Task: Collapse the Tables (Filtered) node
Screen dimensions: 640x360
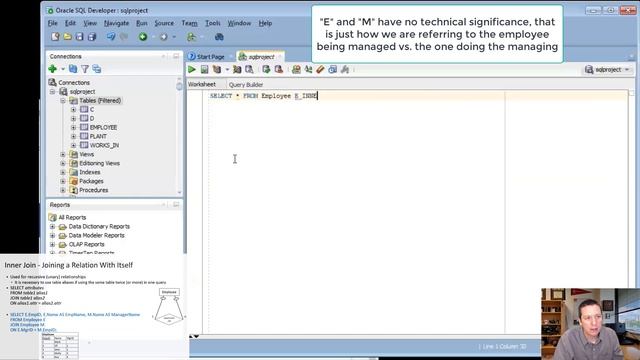Action: (x=63, y=100)
